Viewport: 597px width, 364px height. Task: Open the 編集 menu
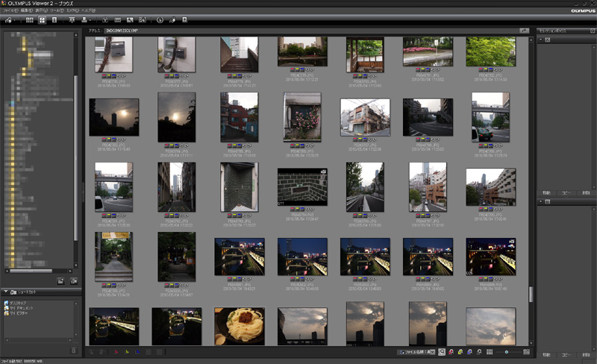26,10
